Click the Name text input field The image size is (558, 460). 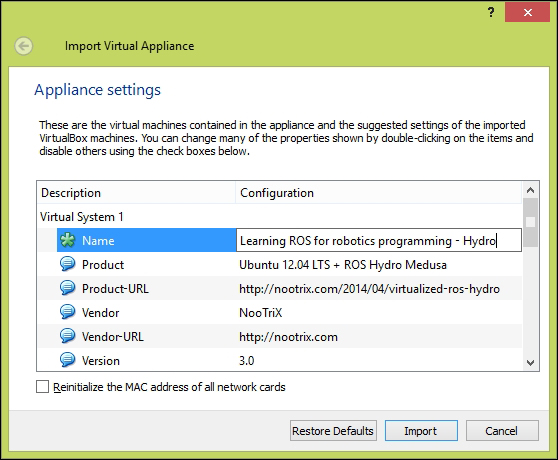379,240
